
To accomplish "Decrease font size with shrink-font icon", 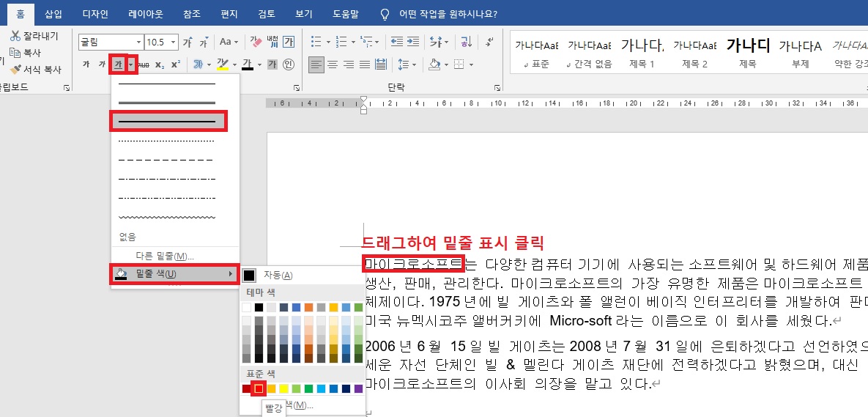I will [204, 42].
